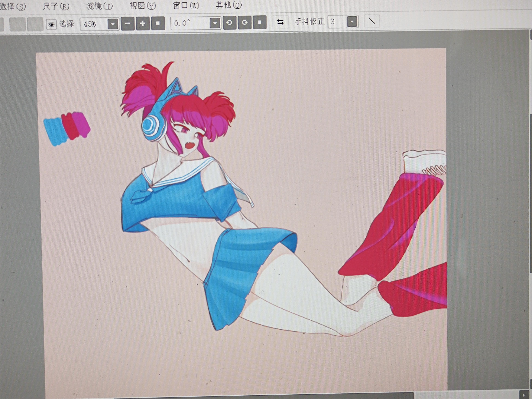Image resolution: width=532 pixels, height=399 pixels.
Task: Reset zoom with the square button
Action: click(158, 23)
